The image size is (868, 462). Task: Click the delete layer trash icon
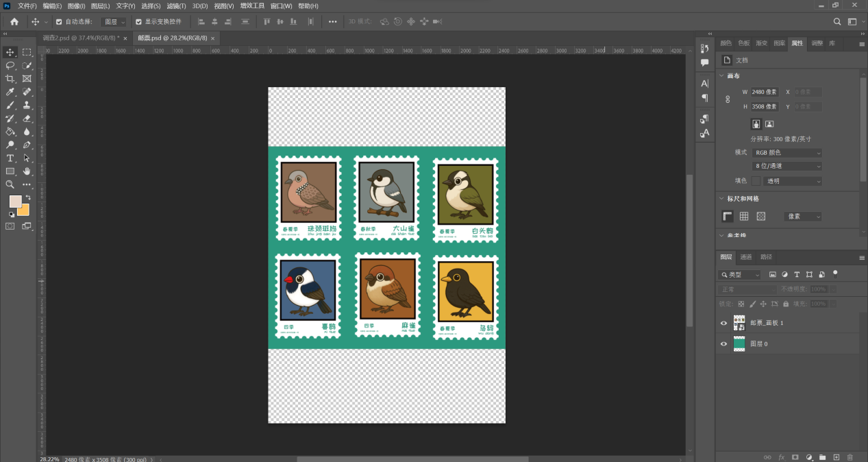point(850,457)
